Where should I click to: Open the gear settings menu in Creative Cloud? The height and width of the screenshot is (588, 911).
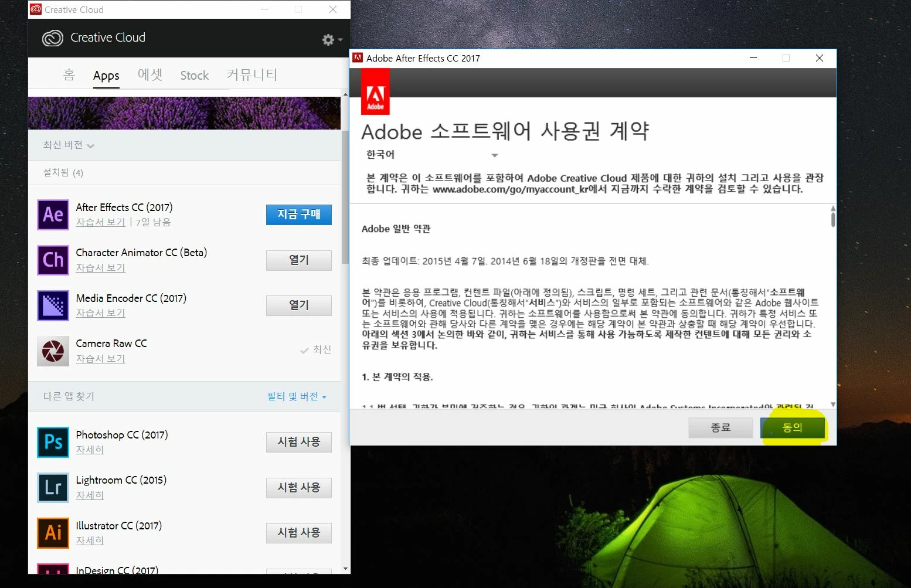click(332, 39)
